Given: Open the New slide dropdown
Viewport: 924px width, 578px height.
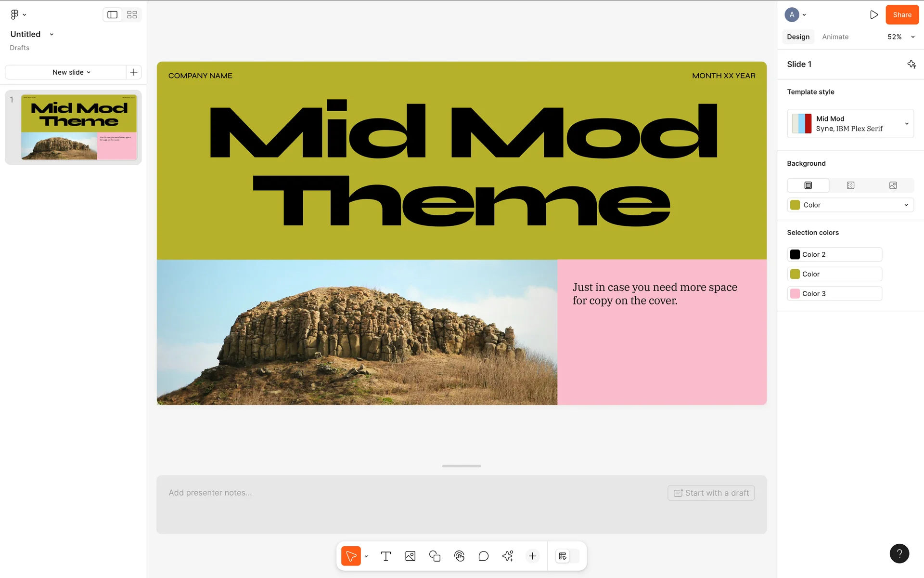Looking at the screenshot, I should tap(71, 72).
